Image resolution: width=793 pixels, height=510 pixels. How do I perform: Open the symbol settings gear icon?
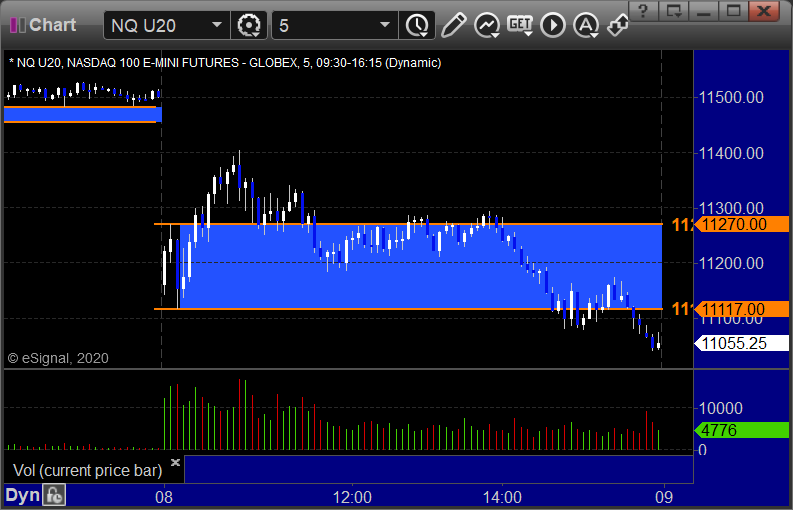pyautogui.click(x=249, y=25)
